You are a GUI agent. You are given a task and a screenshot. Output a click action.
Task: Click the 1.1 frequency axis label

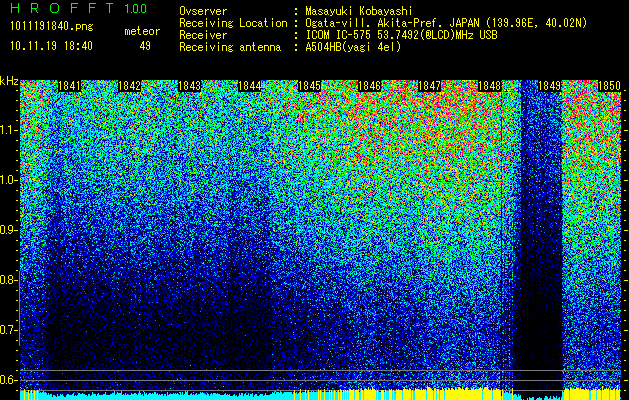pos(9,130)
